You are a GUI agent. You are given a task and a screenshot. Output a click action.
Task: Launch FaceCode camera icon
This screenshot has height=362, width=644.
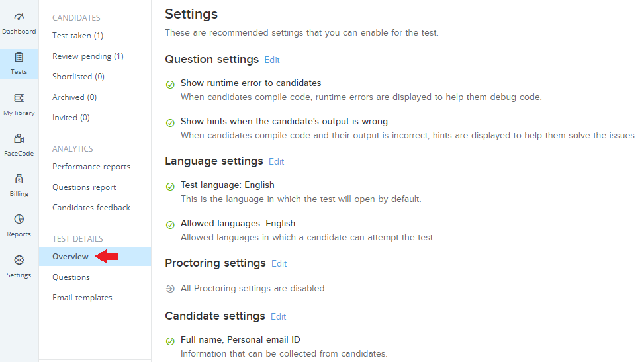click(19, 138)
